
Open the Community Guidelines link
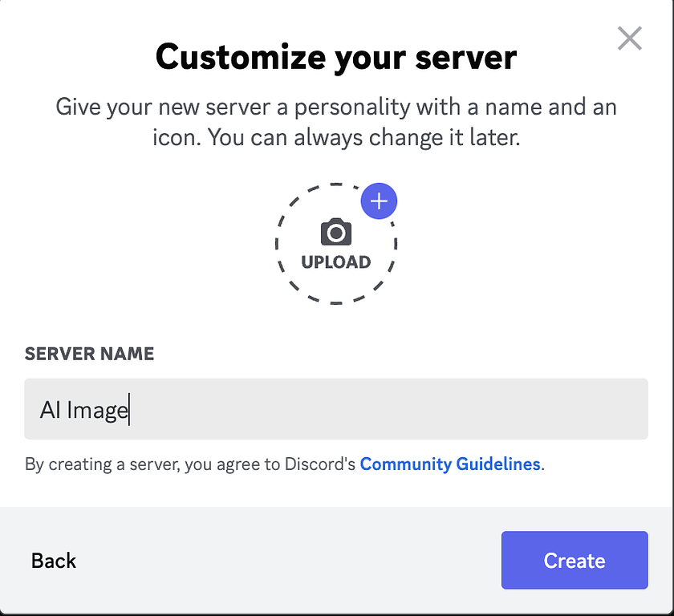(x=450, y=464)
